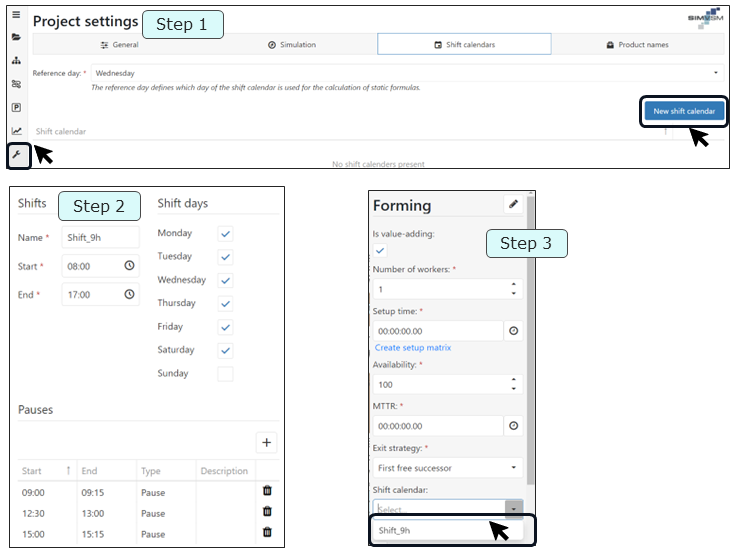738x552 pixels.
Task: Add a new pause with plus button
Action: [267, 443]
